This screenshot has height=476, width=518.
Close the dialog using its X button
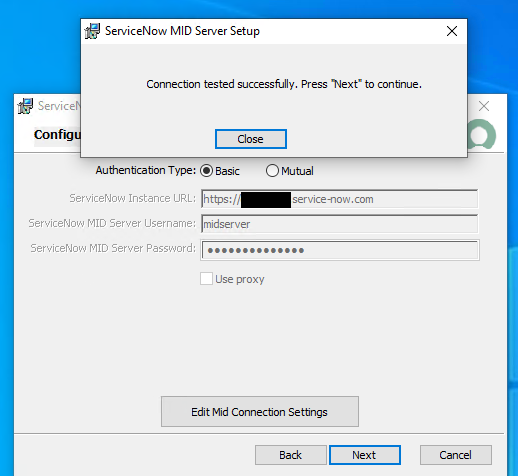pos(452,31)
